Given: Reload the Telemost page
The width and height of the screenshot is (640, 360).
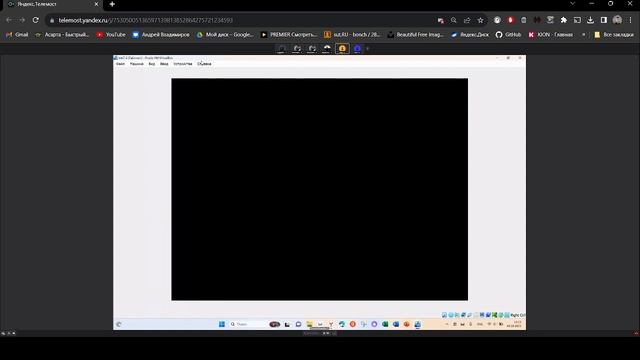Looking at the screenshot, I should [x=36, y=20].
